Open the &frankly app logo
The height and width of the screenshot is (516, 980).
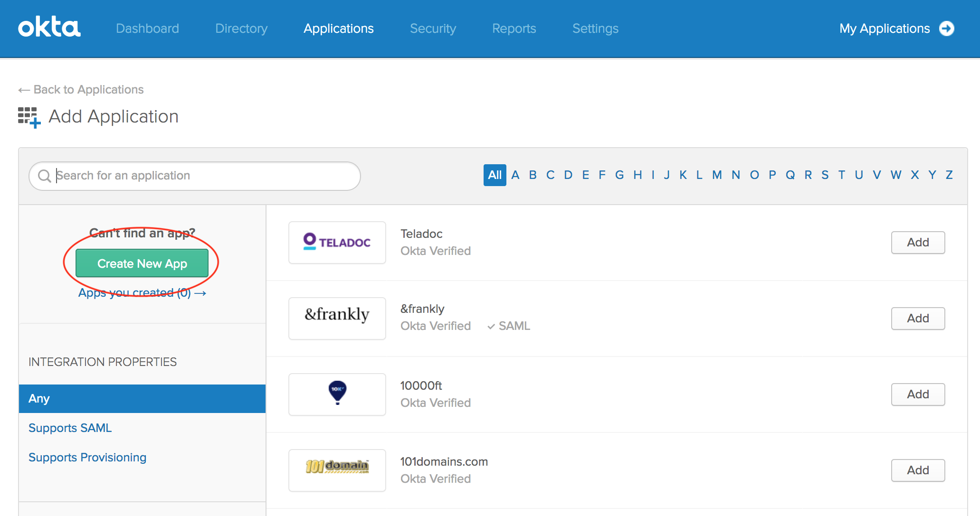click(337, 319)
